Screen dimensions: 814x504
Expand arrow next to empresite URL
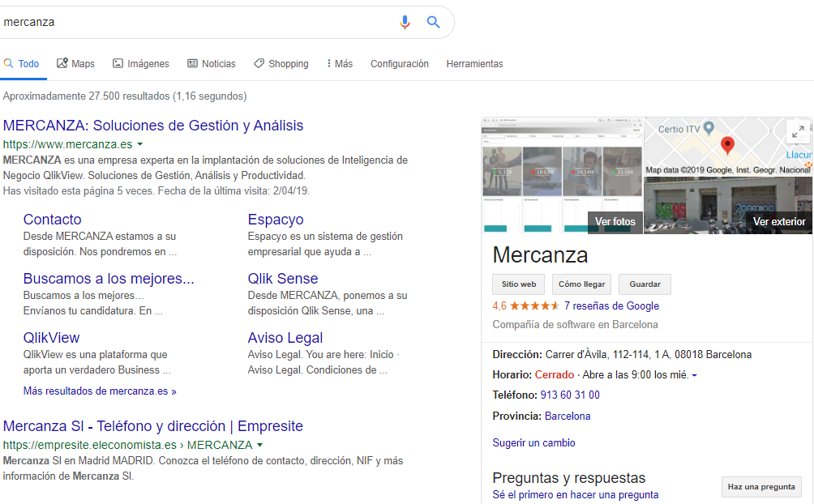(260, 445)
